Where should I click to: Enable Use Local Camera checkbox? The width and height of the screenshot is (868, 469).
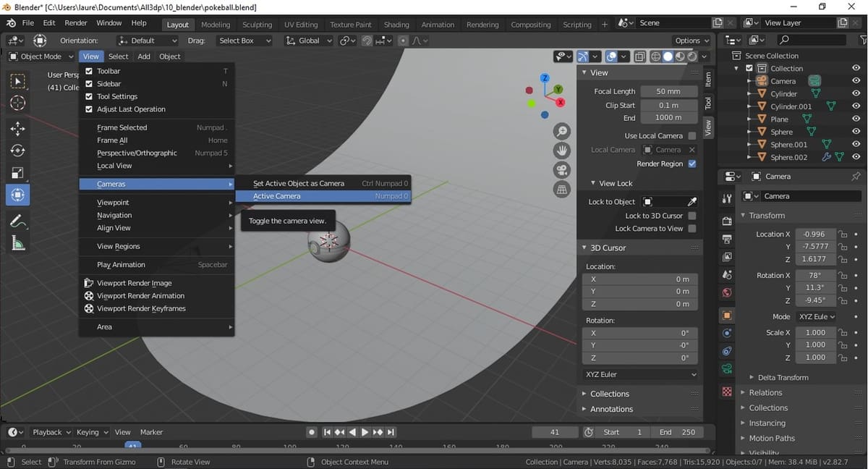click(692, 136)
